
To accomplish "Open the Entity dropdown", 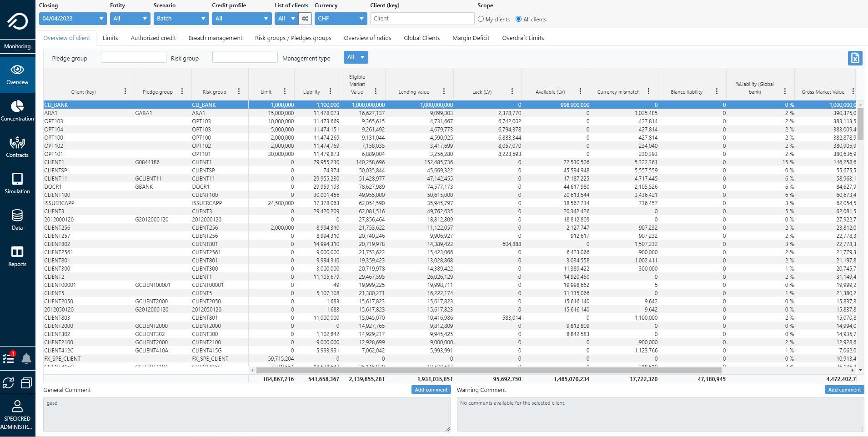I will [x=130, y=19].
